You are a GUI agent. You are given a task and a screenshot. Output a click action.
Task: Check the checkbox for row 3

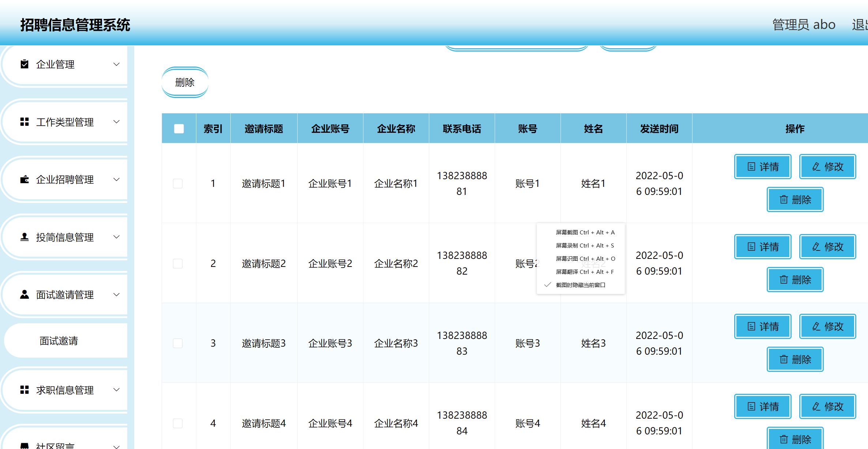pos(178,343)
